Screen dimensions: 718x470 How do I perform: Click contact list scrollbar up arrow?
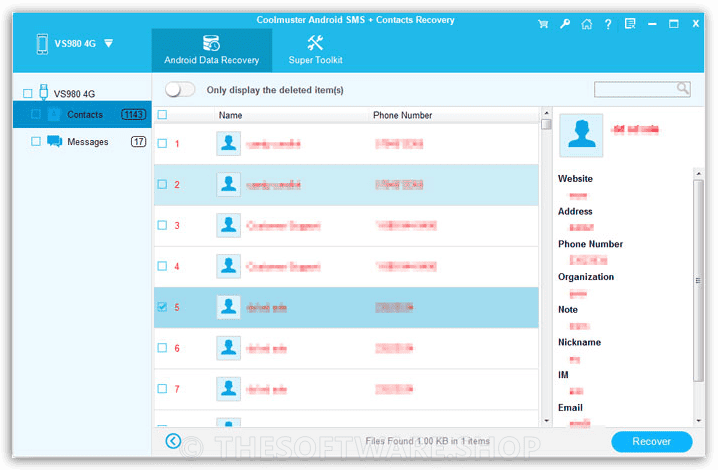[546, 113]
